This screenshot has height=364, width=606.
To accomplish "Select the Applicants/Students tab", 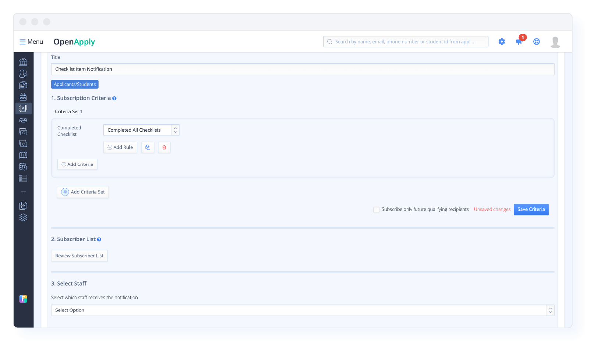I will click(75, 85).
